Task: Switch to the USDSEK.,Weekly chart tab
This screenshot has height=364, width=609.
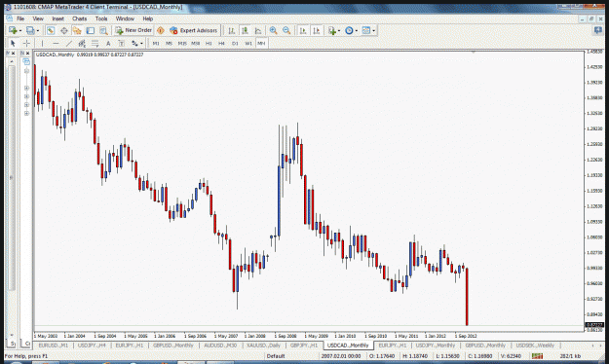Action: coord(535,345)
